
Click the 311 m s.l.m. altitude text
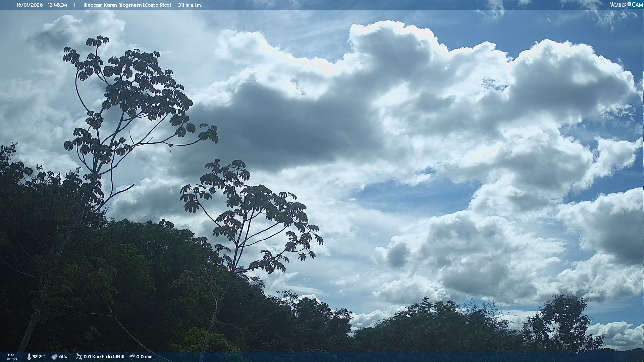[x=190, y=5]
